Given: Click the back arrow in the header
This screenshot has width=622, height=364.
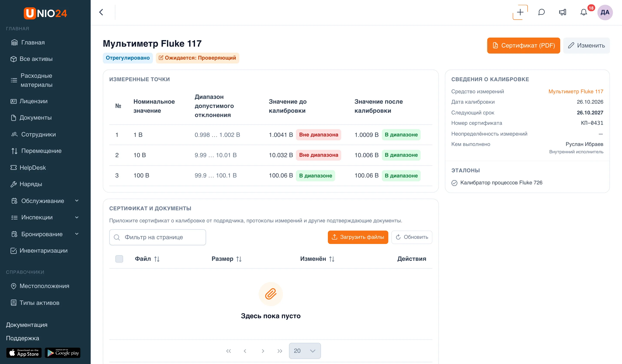Looking at the screenshot, I should click(x=101, y=12).
